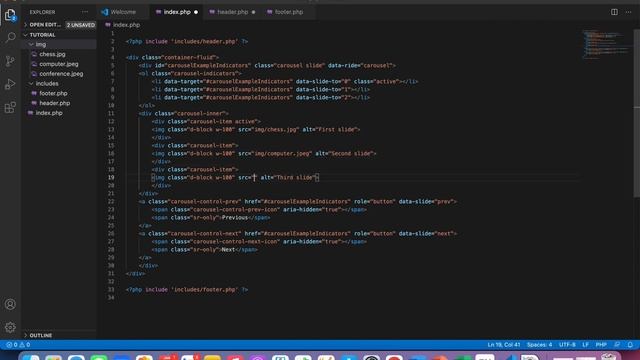The image size is (640, 360).
Task: Click 'includes/header.php' string on line 2
Action: pos(204,42)
